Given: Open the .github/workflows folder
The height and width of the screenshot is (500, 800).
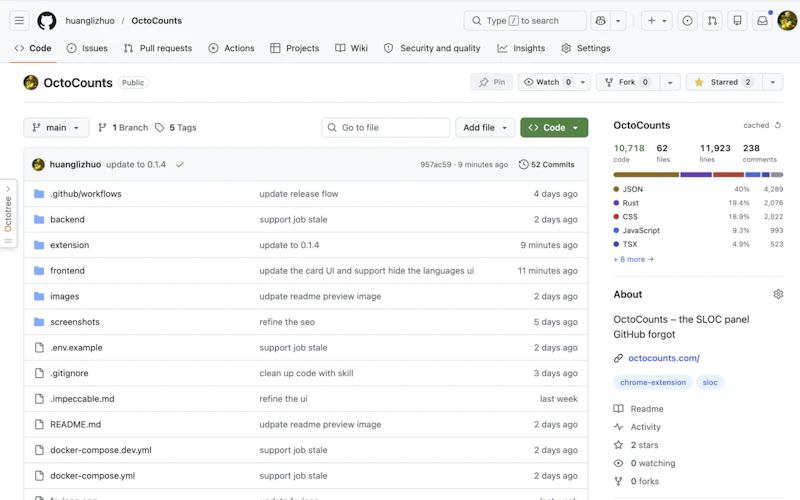Looking at the screenshot, I should click(x=86, y=194).
